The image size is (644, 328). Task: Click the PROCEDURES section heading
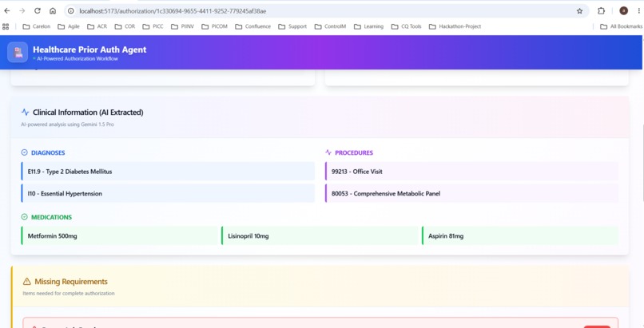pos(354,152)
